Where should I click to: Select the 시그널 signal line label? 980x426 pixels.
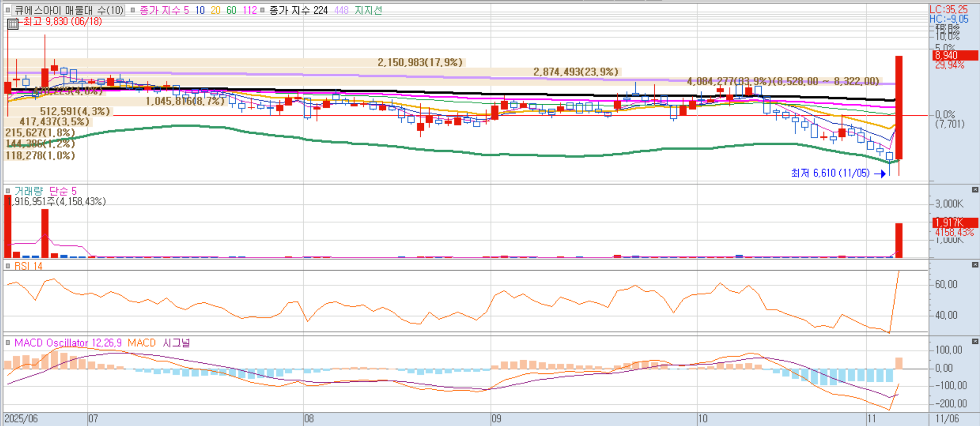pyautogui.click(x=177, y=343)
